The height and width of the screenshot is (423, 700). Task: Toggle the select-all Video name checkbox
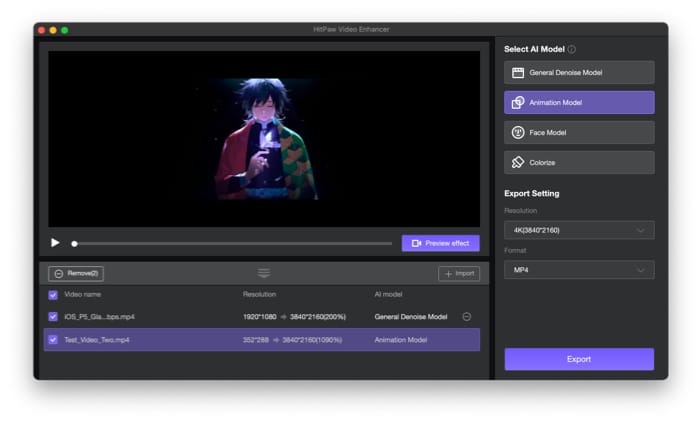tap(53, 295)
